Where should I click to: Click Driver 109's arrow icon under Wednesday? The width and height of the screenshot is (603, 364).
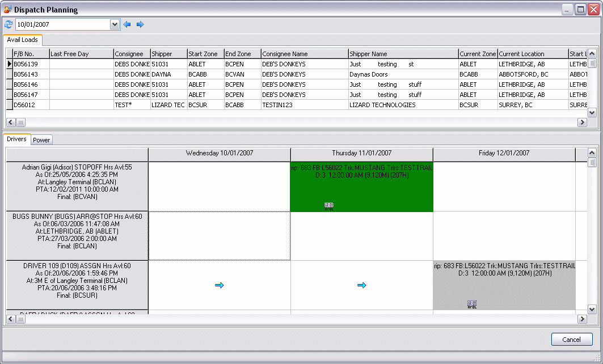click(219, 285)
